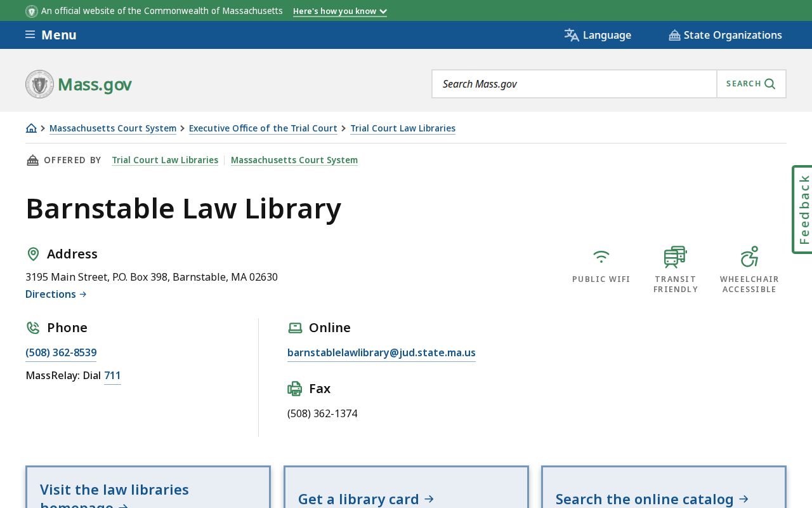Click the State Organizations building icon
The height and width of the screenshot is (508, 812).
(674, 35)
